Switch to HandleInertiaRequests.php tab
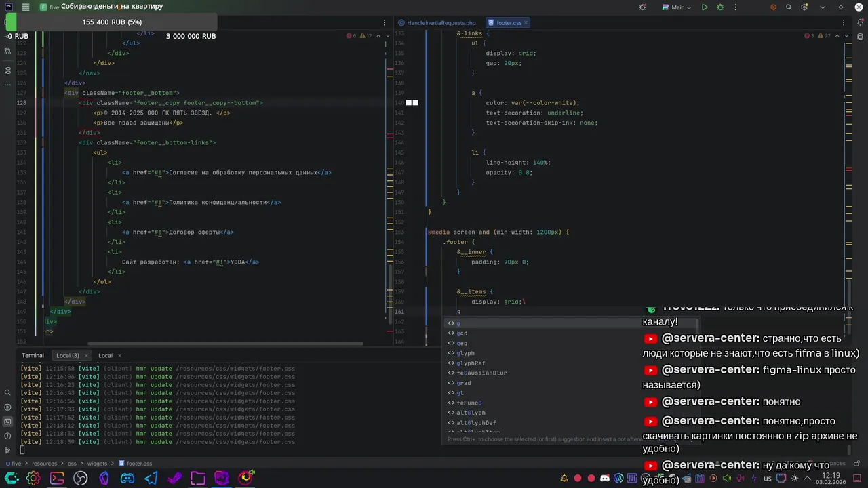Image resolution: width=868 pixels, height=488 pixels. 437,22
